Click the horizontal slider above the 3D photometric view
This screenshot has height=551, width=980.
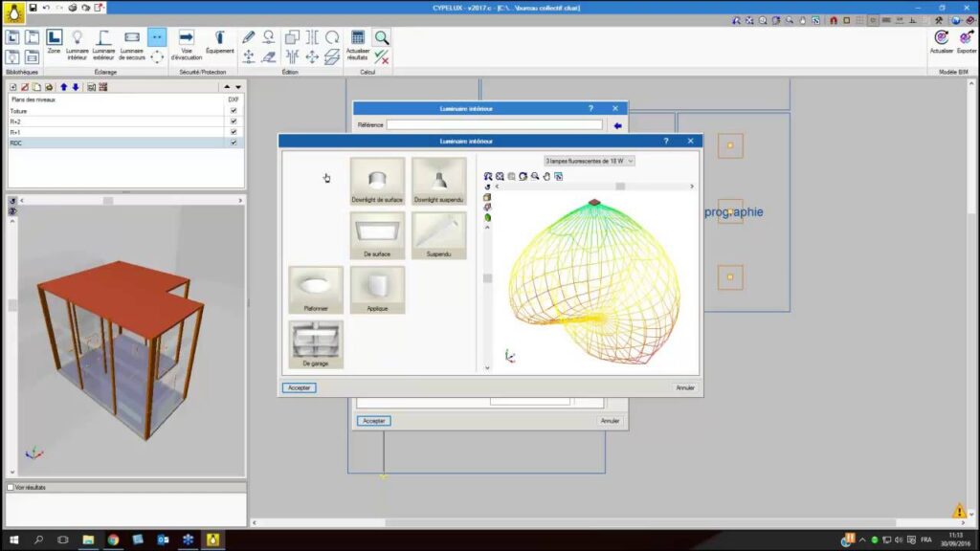point(619,186)
